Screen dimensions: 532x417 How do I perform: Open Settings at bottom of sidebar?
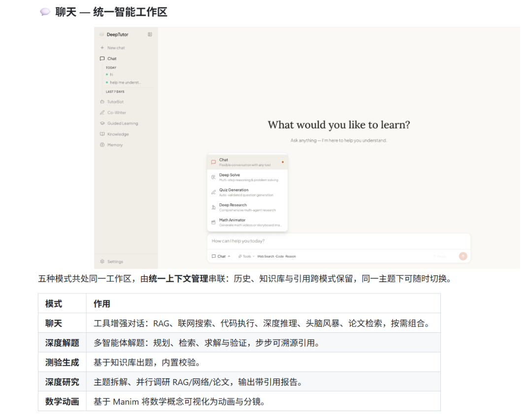pyautogui.click(x=114, y=261)
